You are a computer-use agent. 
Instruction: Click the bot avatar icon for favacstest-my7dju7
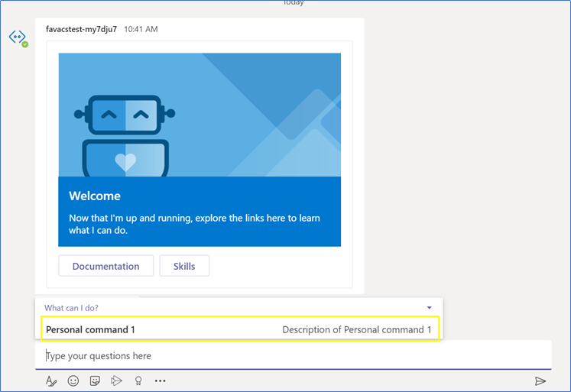click(18, 38)
